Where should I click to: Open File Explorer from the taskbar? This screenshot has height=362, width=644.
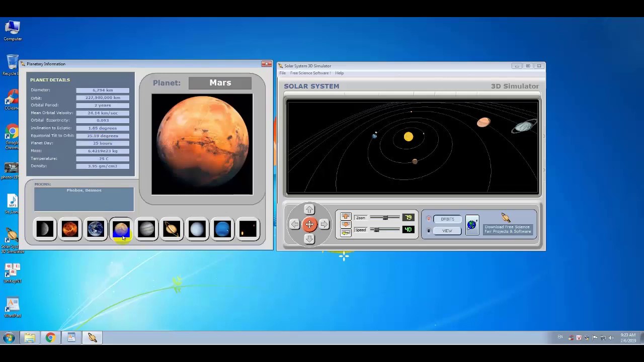[30, 338]
